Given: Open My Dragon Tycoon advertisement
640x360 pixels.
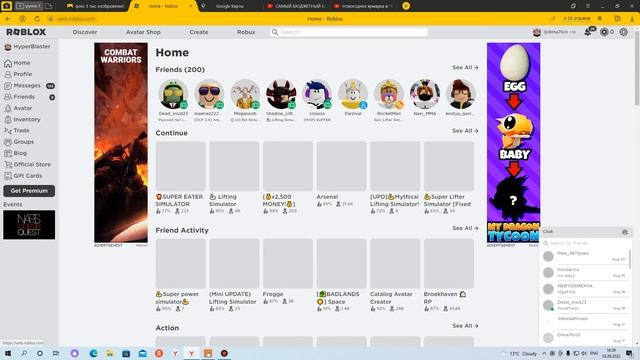Looking at the screenshot, I should click(x=513, y=142).
